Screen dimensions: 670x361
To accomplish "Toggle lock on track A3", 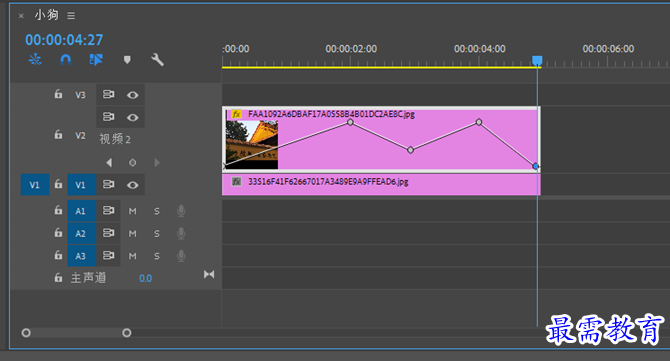I will 58,255.
